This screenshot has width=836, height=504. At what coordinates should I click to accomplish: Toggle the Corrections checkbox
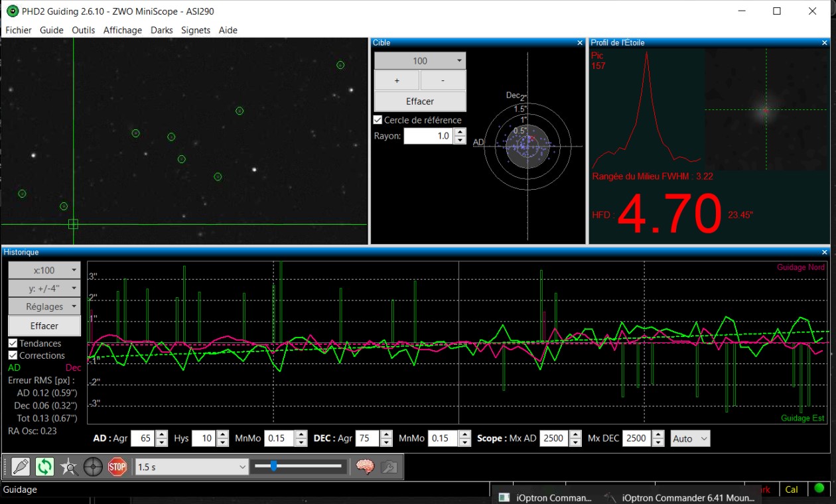13,355
